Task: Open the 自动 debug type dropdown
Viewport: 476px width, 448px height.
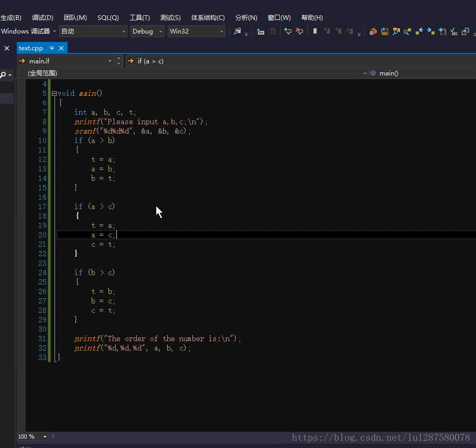Action: (93, 31)
